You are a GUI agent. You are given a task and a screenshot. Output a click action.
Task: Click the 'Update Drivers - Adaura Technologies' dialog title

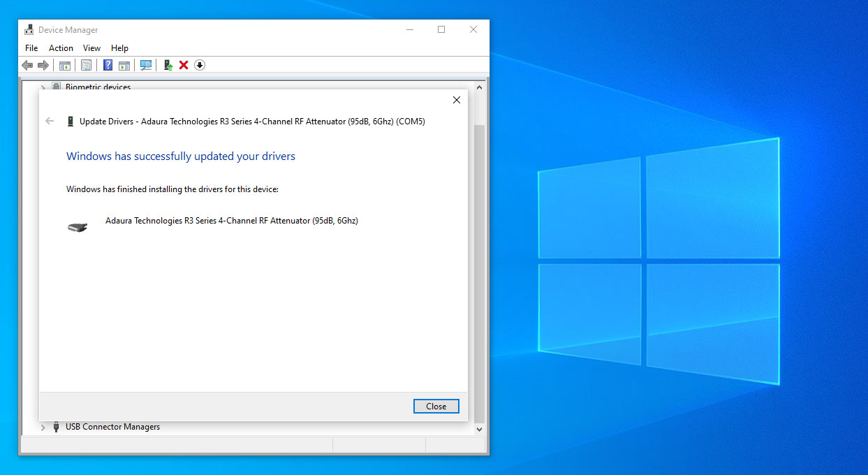coord(252,121)
